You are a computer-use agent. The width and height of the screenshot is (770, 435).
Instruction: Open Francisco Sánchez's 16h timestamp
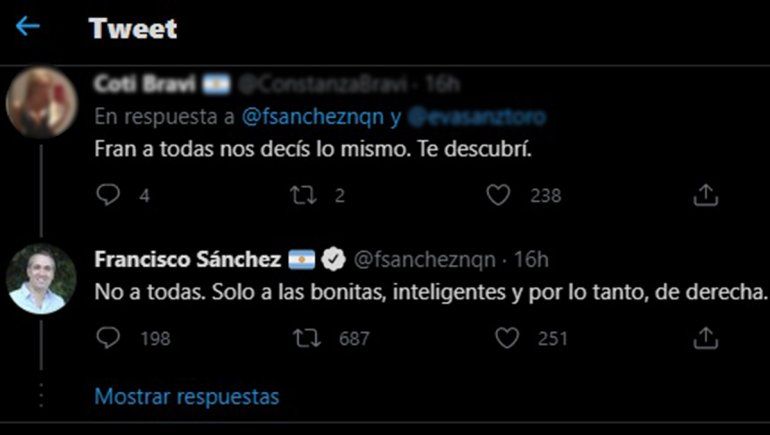pyautogui.click(x=531, y=260)
